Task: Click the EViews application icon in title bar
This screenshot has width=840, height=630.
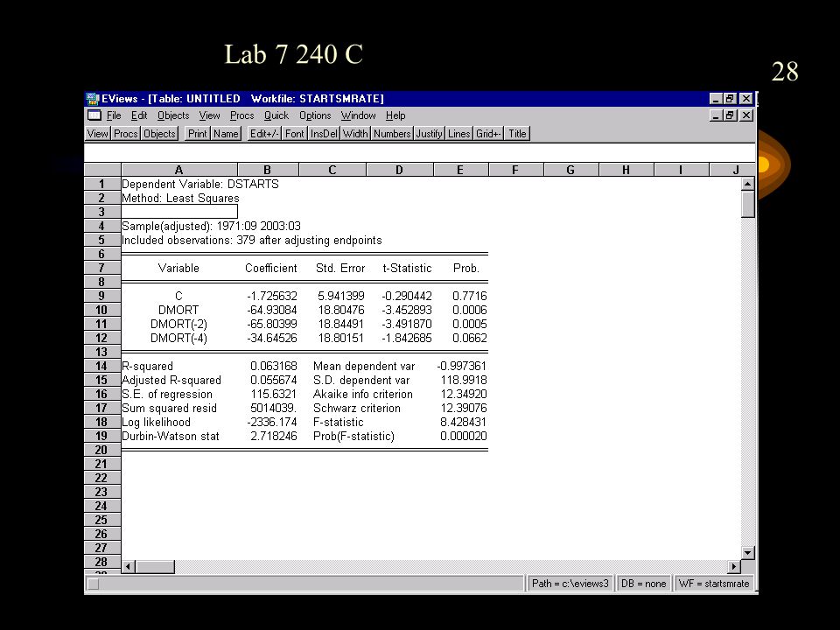Action: pyautogui.click(x=93, y=99)
